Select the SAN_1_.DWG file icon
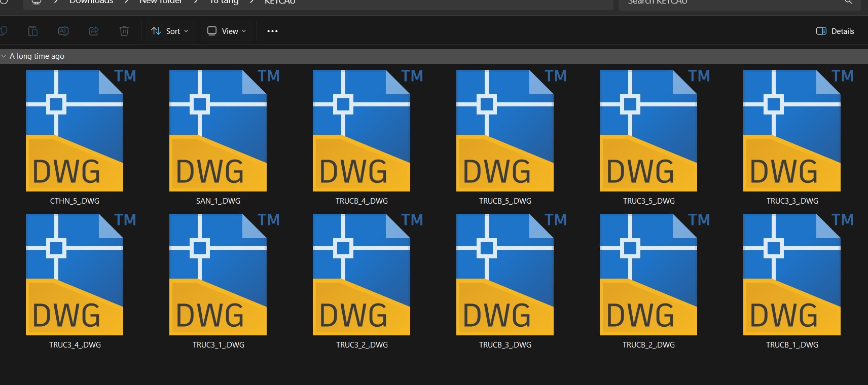This screenshot has width=868, height=385. point(218,131)
